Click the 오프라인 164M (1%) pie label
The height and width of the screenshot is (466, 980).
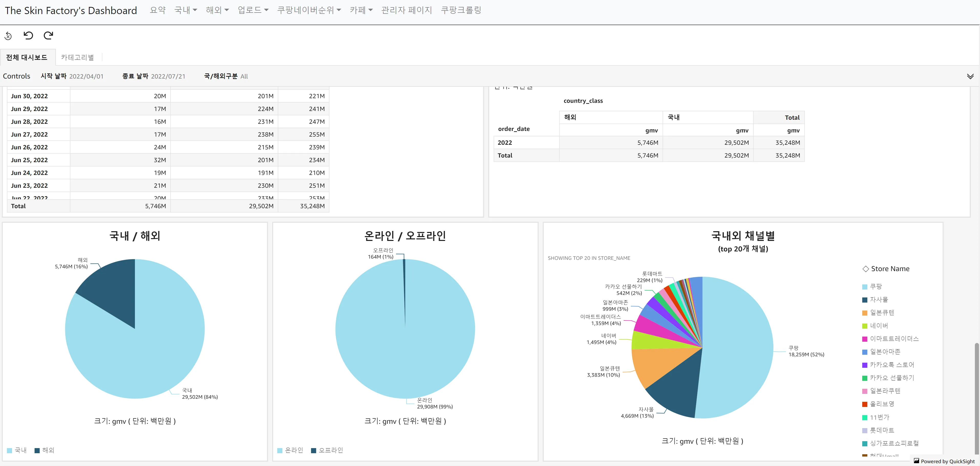380,253
